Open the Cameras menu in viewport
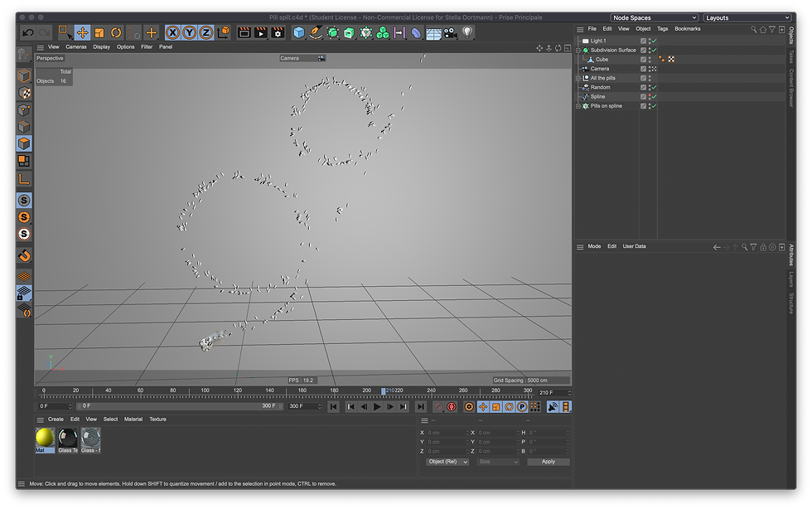This screenshot has width=812, height=509. [x=76, y=47]
